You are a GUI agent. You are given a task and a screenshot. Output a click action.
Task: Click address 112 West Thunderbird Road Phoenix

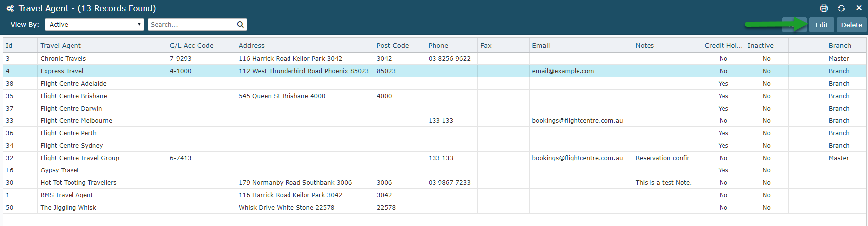coord(304,71)
